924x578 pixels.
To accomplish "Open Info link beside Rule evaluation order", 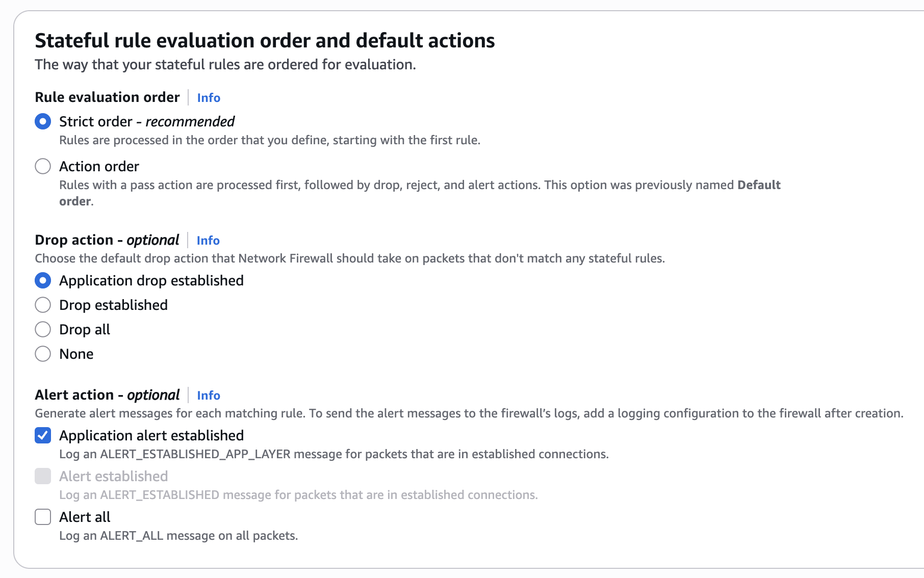I will (x=209, y=98).
